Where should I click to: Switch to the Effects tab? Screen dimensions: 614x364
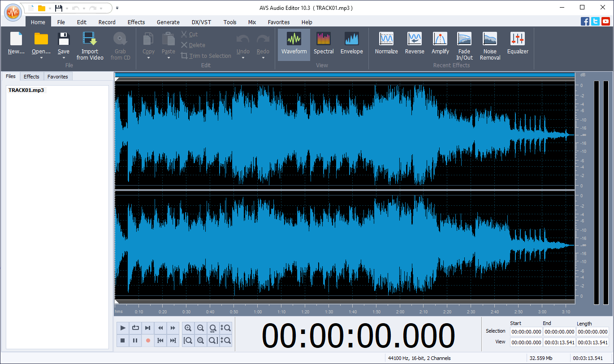coord(31,76)
